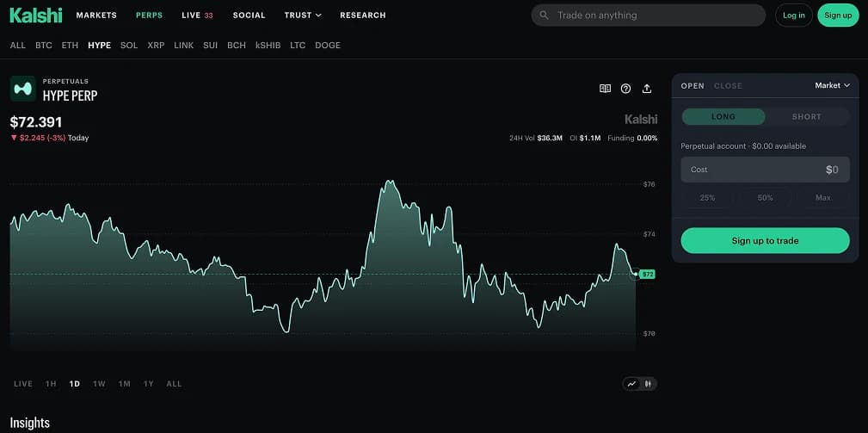Image resolution: width=868 pixels, height=433 pixels.
Task: Select the 1W chart timeframe
Action: [x=99, y=384]
